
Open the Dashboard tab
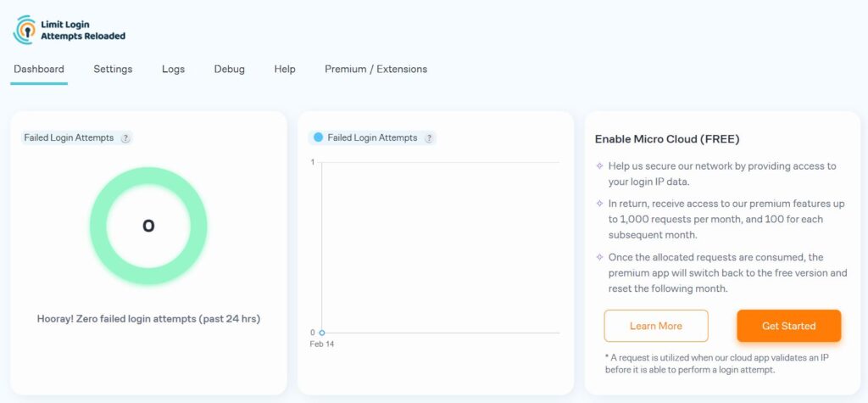pos(39,70)
